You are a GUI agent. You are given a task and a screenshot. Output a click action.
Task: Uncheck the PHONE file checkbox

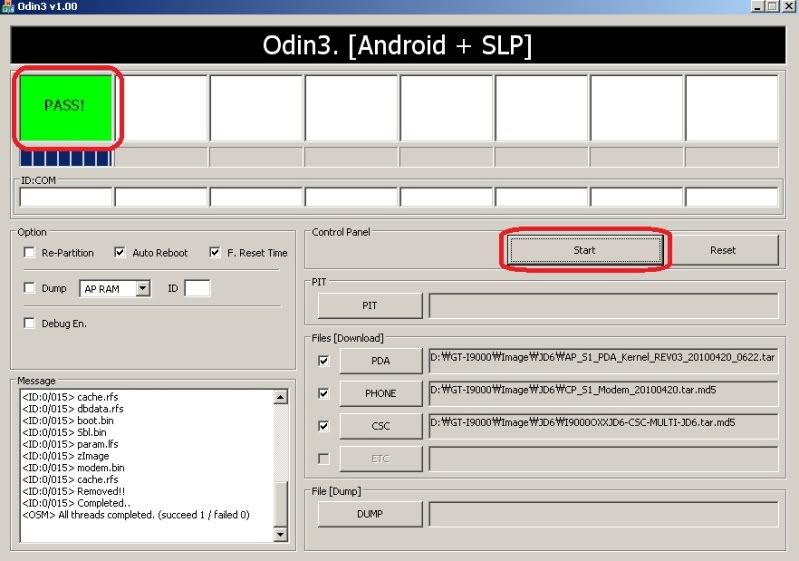pos(324,393)
